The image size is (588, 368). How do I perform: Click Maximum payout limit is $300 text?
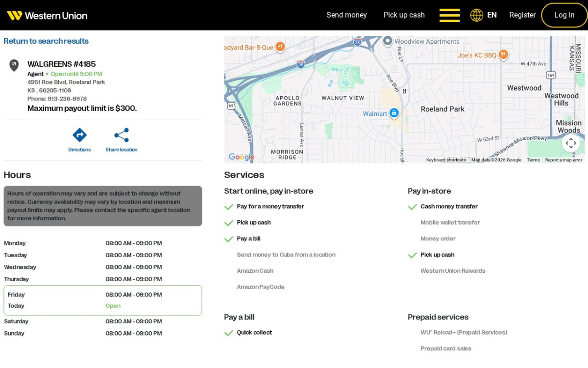(x=82, y=108)
